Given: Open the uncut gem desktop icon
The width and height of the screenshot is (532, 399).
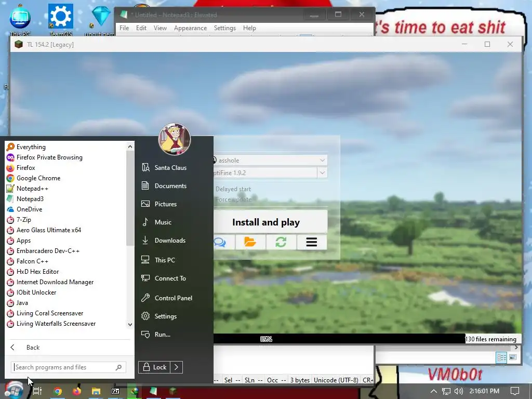Looking at the screenshot, I should [x=100, y=20].
